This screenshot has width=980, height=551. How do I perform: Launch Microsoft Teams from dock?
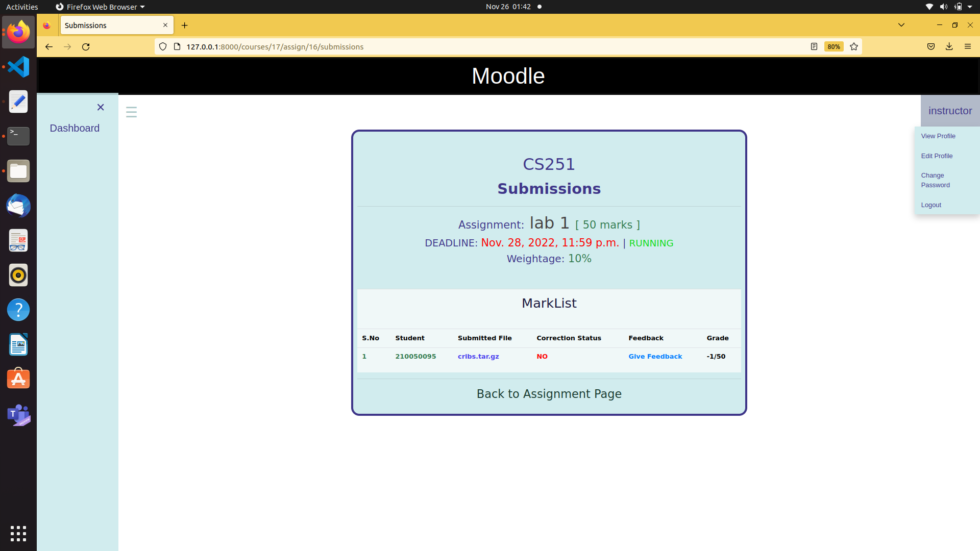click(x=18, y=415)
